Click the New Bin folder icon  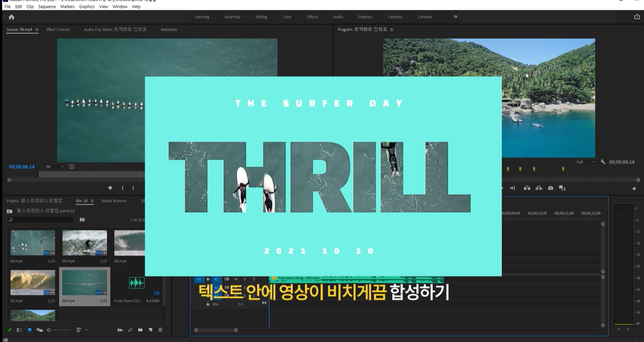pos(140,330)
